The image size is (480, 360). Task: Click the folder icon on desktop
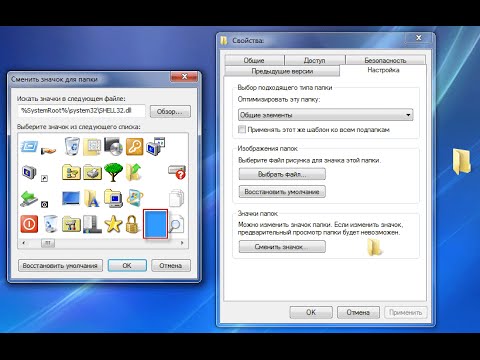point(462,162)
